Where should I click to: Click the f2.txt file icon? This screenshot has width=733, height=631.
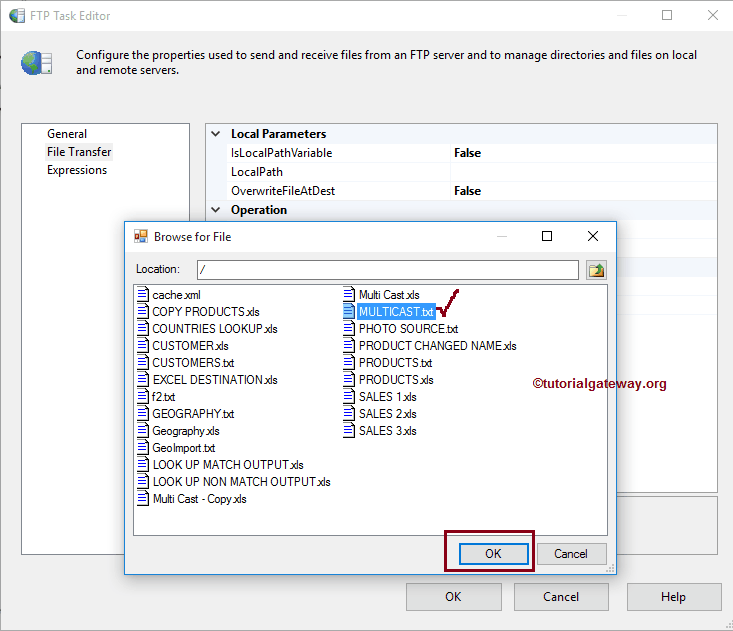[143, 396]
